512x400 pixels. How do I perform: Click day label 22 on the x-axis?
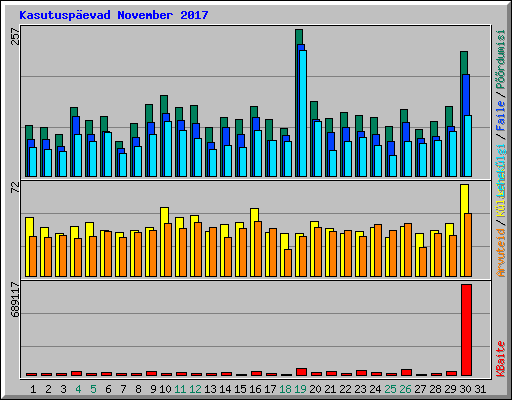pyautogui.click(x=345, y=389)
